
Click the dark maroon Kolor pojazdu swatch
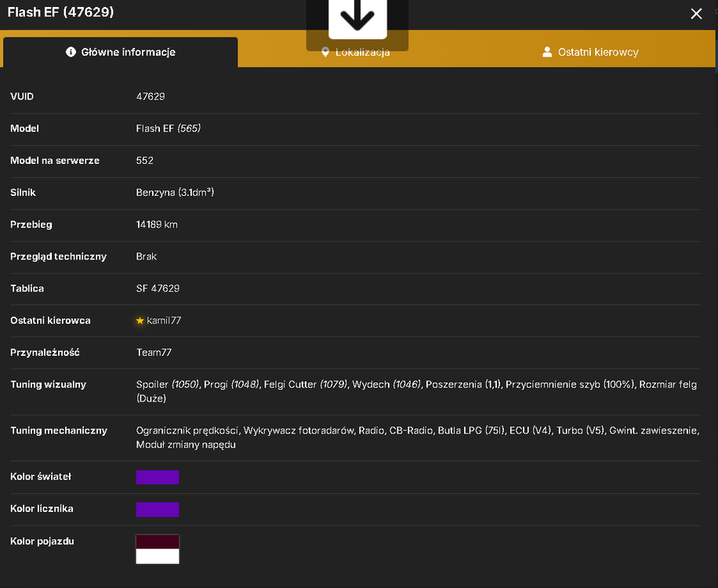click(158, 542)
